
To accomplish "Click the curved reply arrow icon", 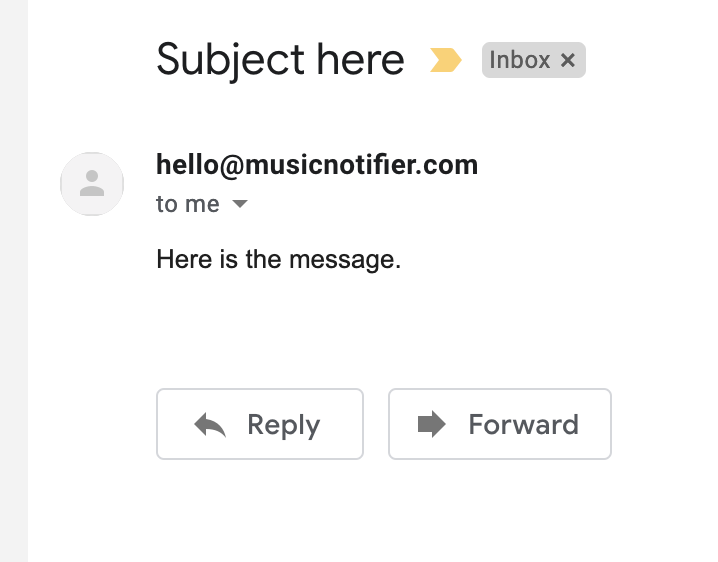I will tap(210, 425).
